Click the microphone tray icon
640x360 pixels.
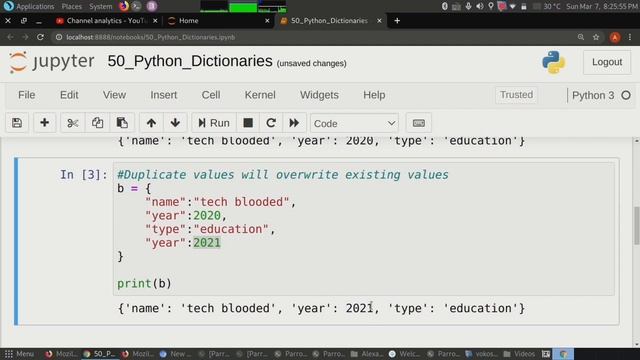[x=468, y=6]
